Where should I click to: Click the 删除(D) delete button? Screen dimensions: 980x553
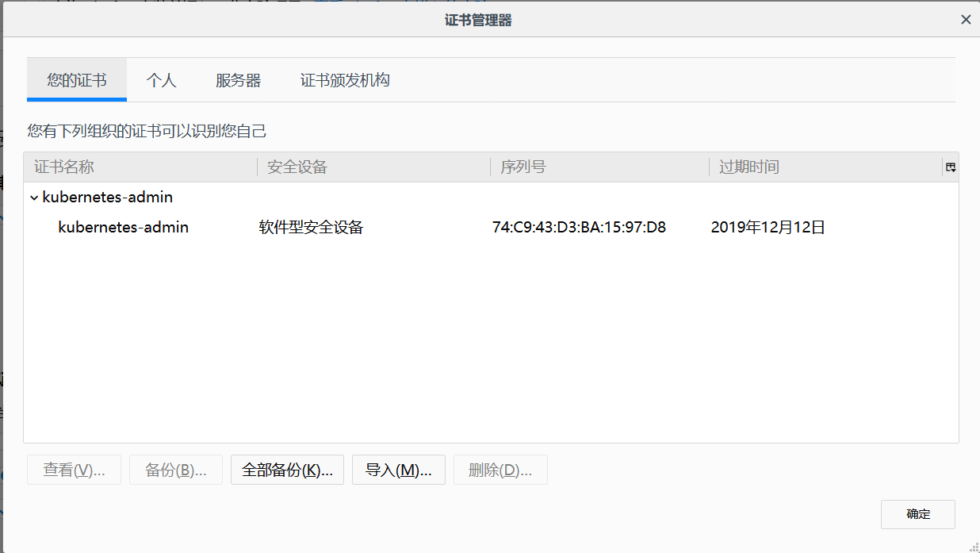pyautogui.click(x=500, y=469)
